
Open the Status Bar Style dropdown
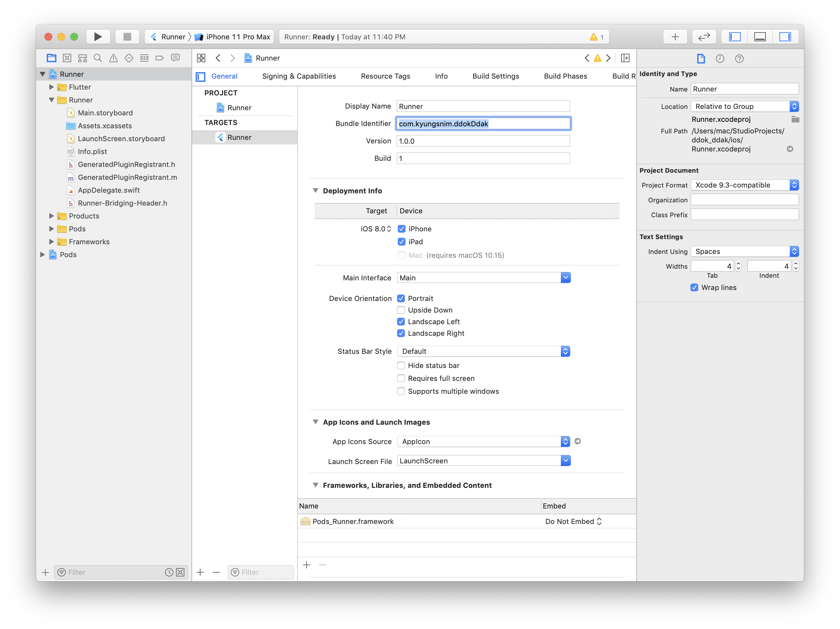[x=483, y=352]
